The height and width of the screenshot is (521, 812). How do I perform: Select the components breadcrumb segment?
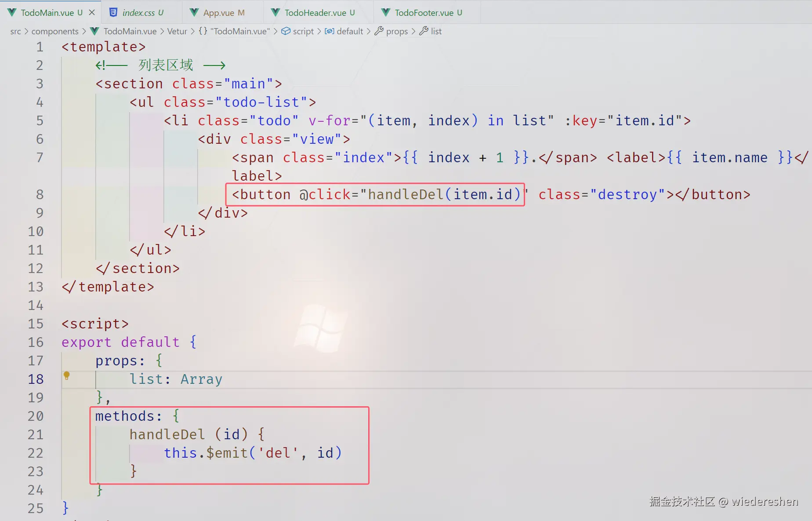coord(55,31)
